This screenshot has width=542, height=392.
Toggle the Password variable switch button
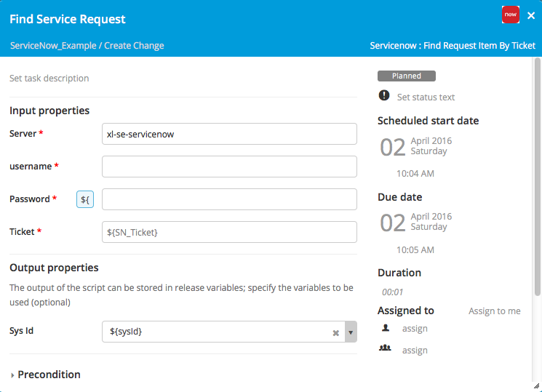(85, 199)
